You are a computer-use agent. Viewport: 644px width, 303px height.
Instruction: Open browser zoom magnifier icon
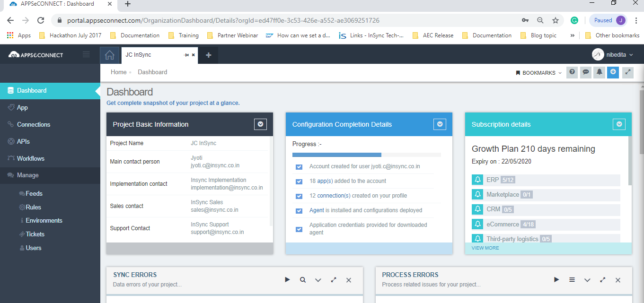click(x=540, y=20)
